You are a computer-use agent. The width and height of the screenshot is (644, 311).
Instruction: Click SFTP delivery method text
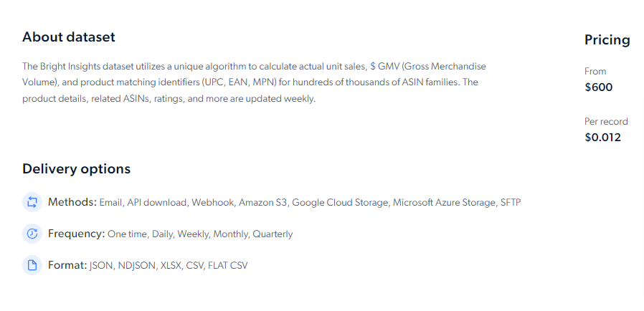(511, 202)
